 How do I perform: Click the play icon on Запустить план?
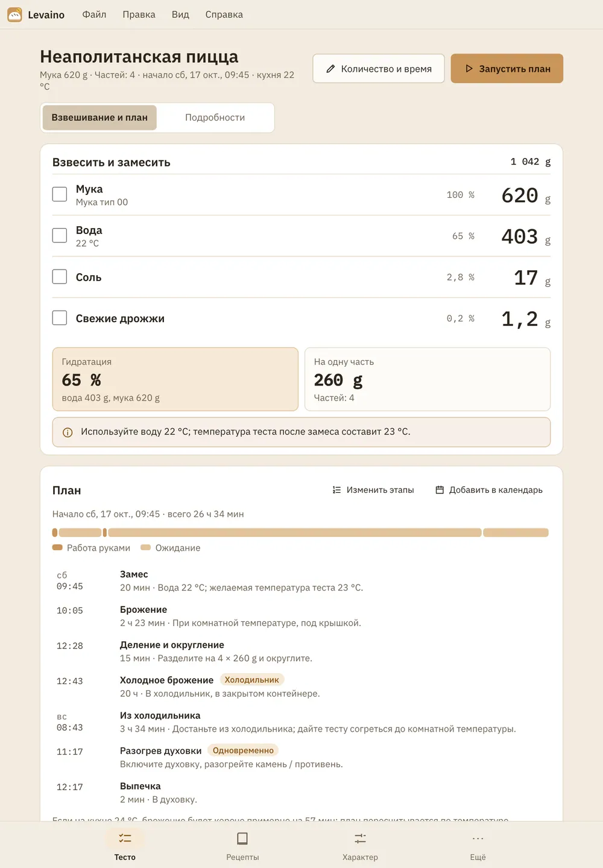coord(469,69)
